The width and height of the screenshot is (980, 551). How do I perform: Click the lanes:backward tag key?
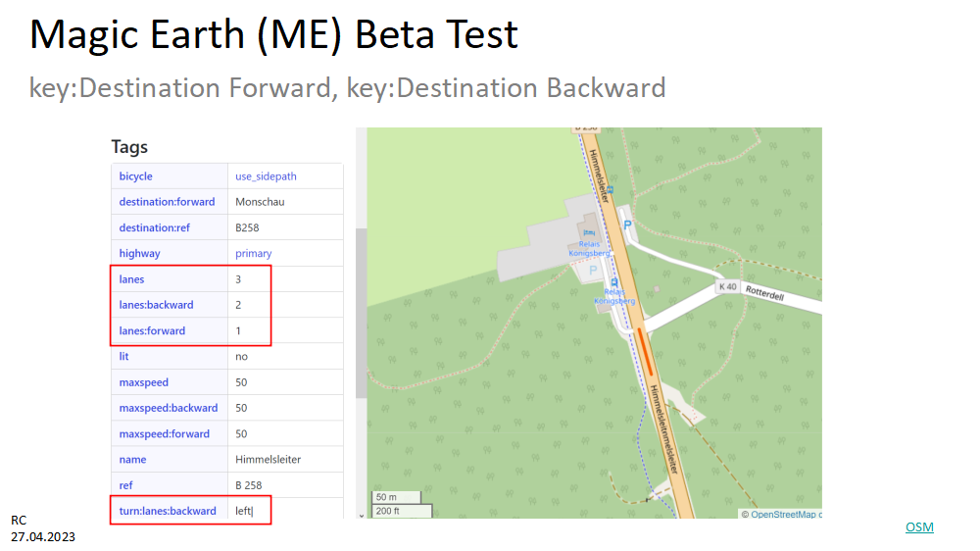(x=157, y=305)
